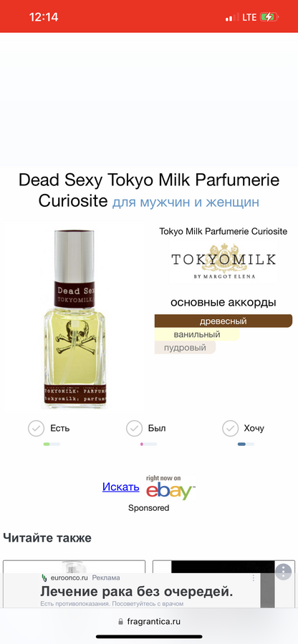
Task: Tap the Хочу checkmark circle
Action: pos(230,429)
